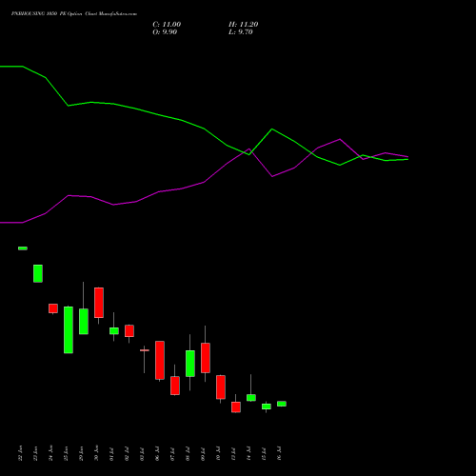Select the tall green candlestick above 25 Jun
The width and height of the screenshot is (476, 476).
tap(69, 329)
